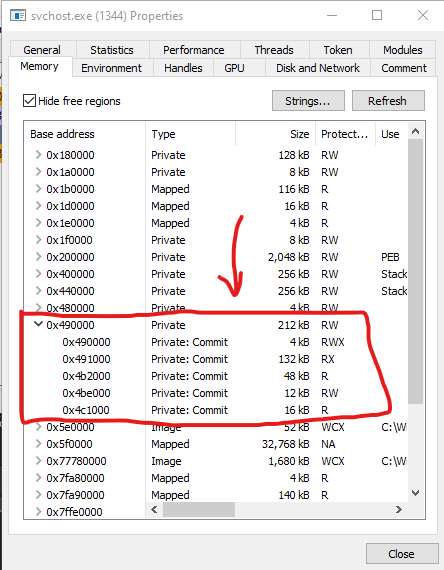This screenshot has width=444, height=570.
Task: Click the horizontal scrollbar thumb
Action: (199, 510)
